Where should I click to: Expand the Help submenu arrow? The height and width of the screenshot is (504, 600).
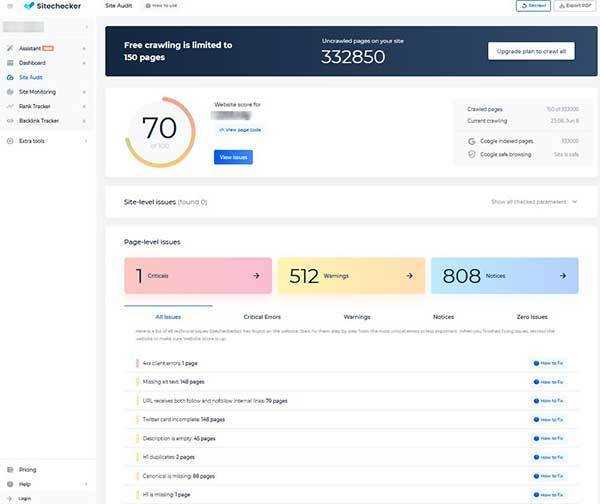click(86, 484)
